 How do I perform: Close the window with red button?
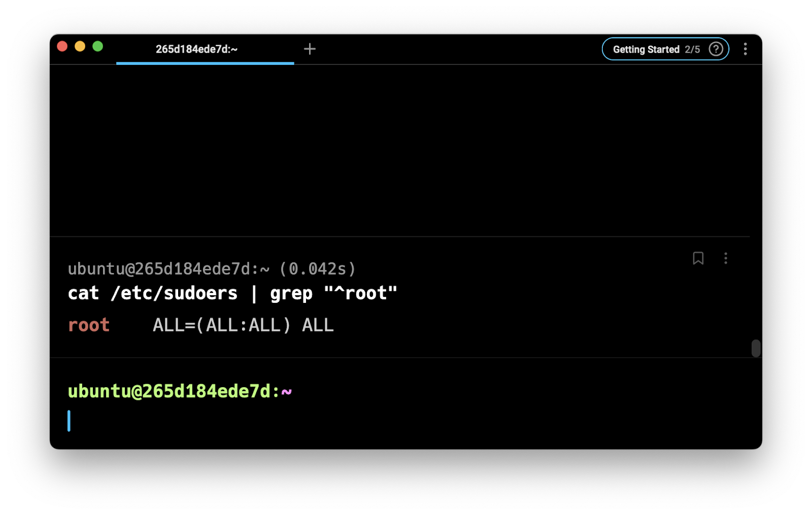coord(62,47)
